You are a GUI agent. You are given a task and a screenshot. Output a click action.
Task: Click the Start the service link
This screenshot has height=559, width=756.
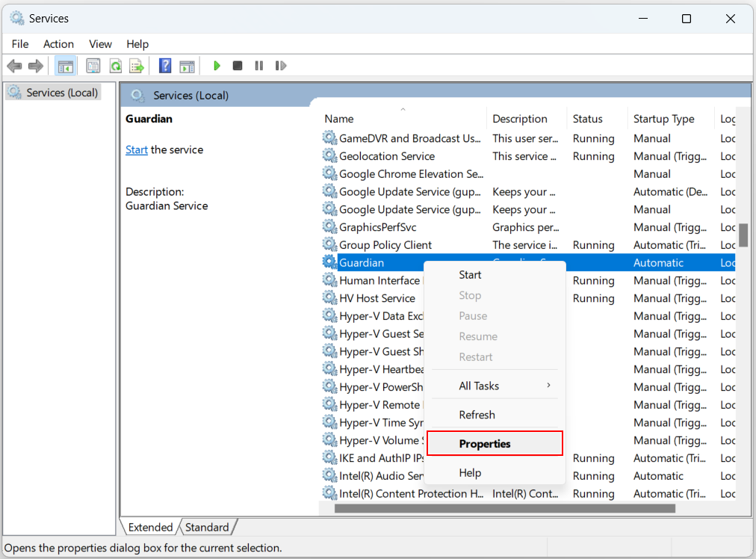137,149
